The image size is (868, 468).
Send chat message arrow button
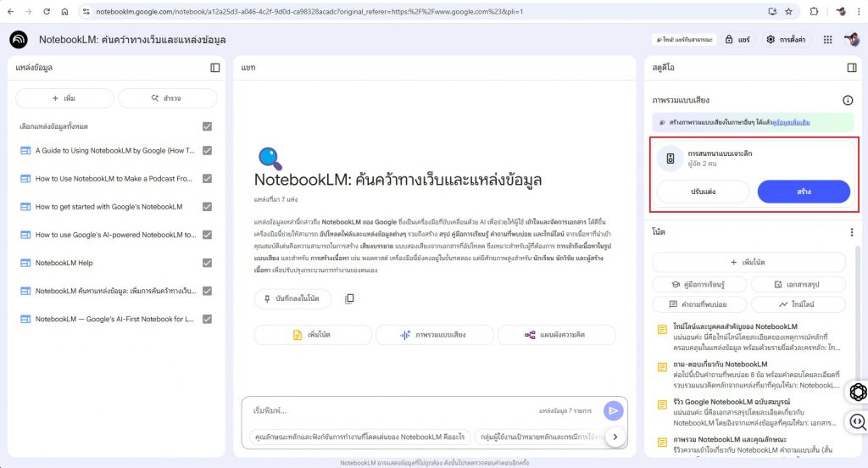click(614, 410)
